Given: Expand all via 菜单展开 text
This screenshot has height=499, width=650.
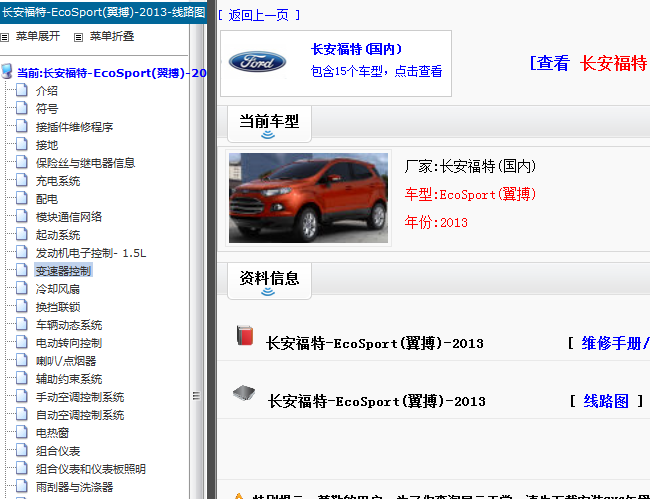Looking at the screenshot, I should point(38,36).
